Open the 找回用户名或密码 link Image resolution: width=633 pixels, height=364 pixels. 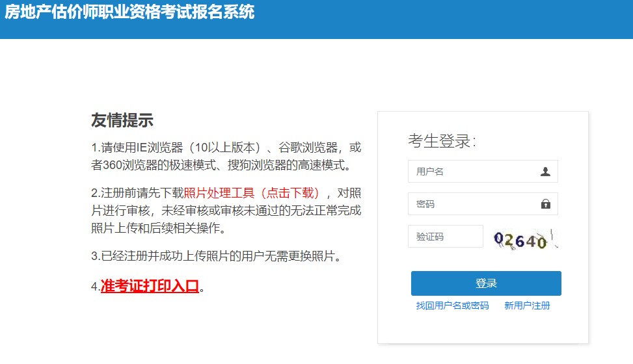pos(452,305)
